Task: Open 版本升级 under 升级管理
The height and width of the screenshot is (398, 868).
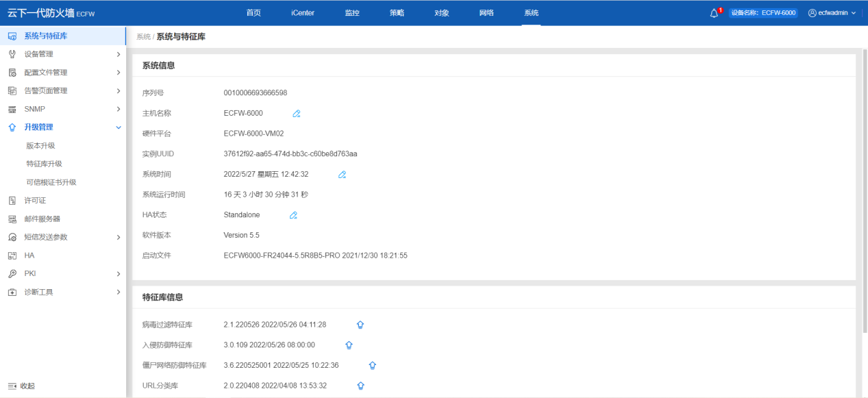Action: click(40, 146)
